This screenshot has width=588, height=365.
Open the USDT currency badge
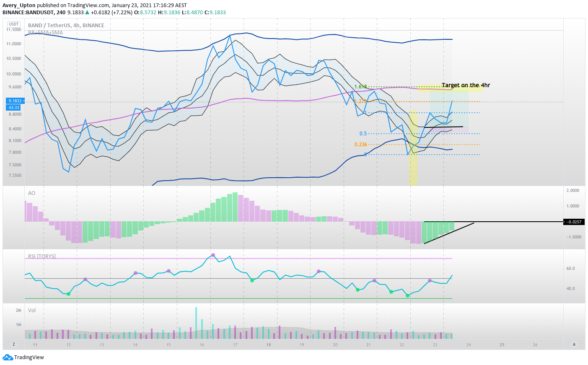[x=14, y=24]
